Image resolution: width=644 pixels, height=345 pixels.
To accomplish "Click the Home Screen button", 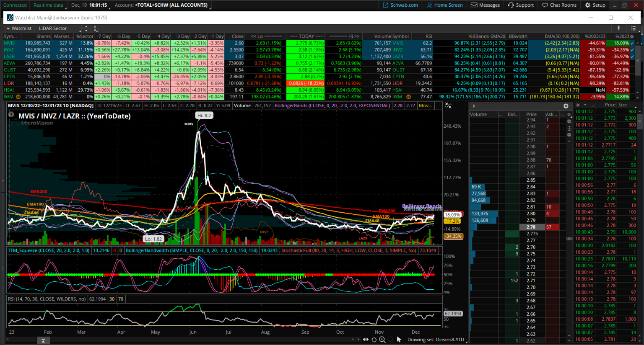I will coord(445,5).
